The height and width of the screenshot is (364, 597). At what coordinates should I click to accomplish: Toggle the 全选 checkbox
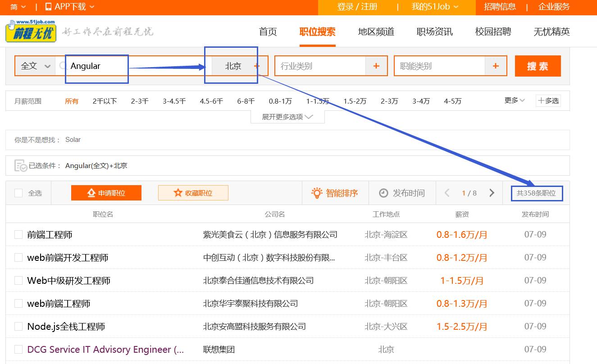point(18,193)
